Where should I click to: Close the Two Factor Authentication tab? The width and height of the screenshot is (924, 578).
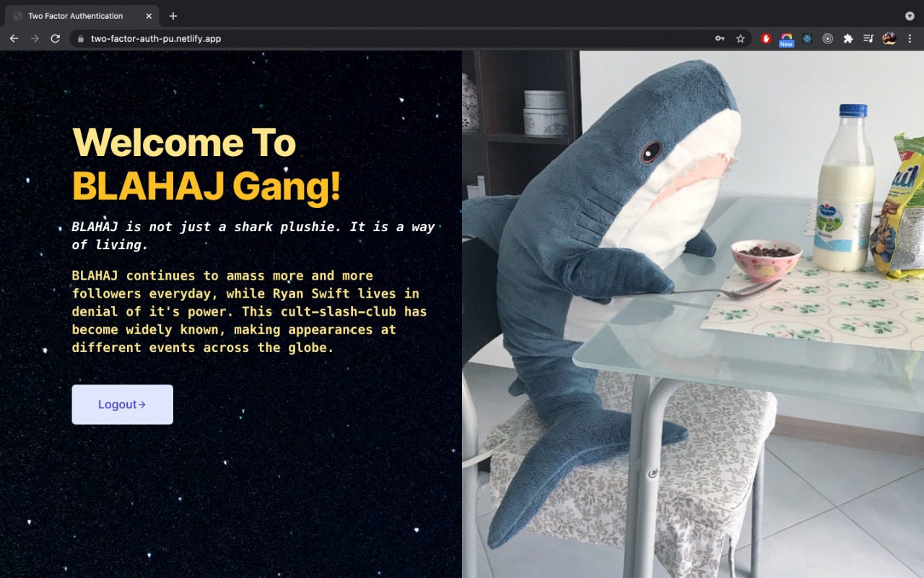pyautogui.click(x=148, y=16)
